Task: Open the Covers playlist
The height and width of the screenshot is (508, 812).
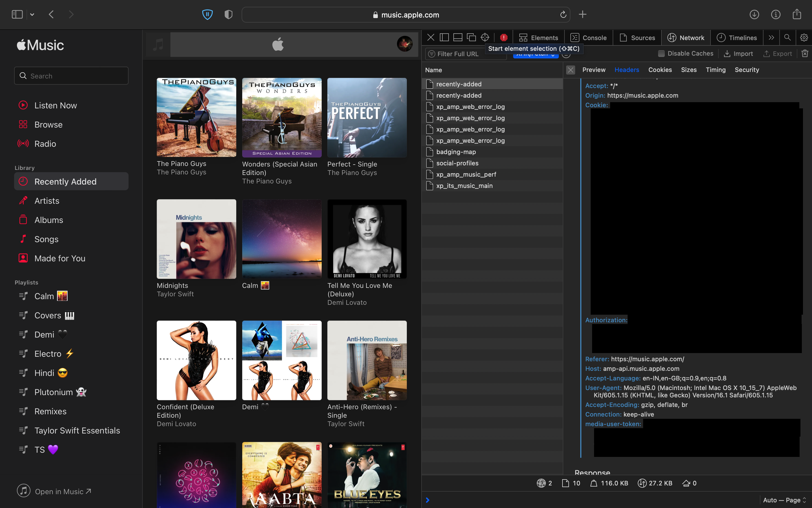Action: [x=54, y=315]
